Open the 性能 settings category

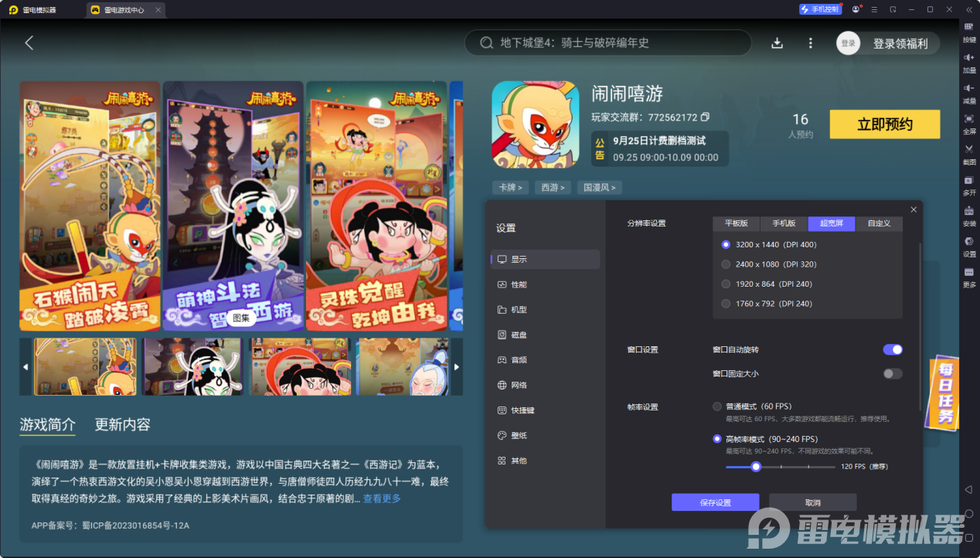546,284
